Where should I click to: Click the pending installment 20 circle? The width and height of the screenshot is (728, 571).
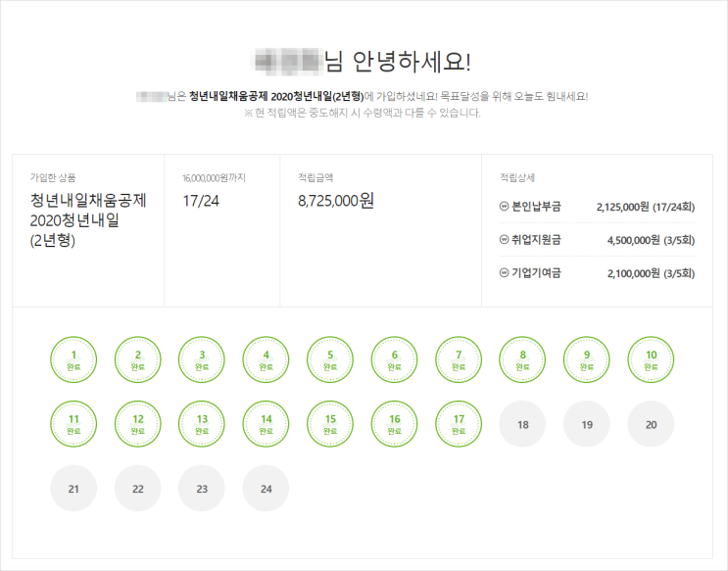click(651, 424)
